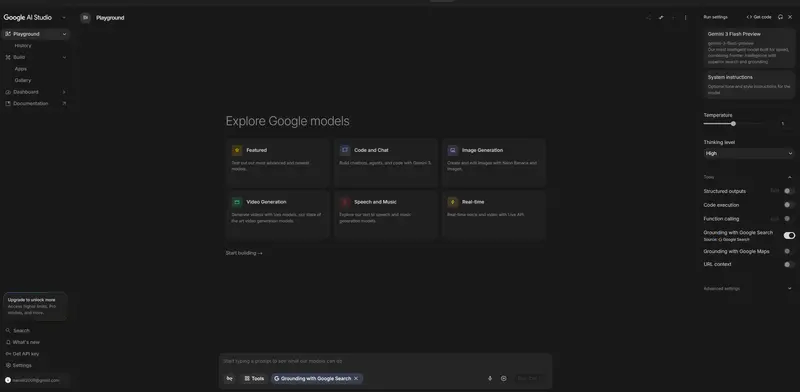
Task: Click the Get code button
Action: pos(759,17)
